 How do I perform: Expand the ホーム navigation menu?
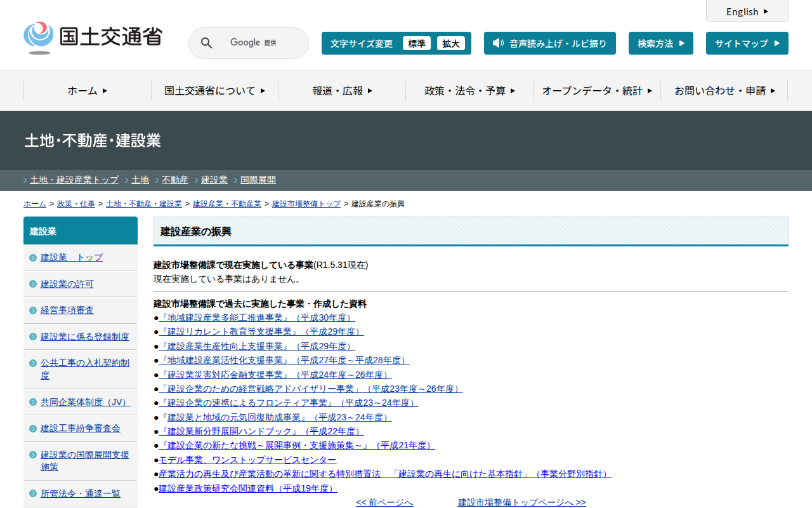pos(88,91)
